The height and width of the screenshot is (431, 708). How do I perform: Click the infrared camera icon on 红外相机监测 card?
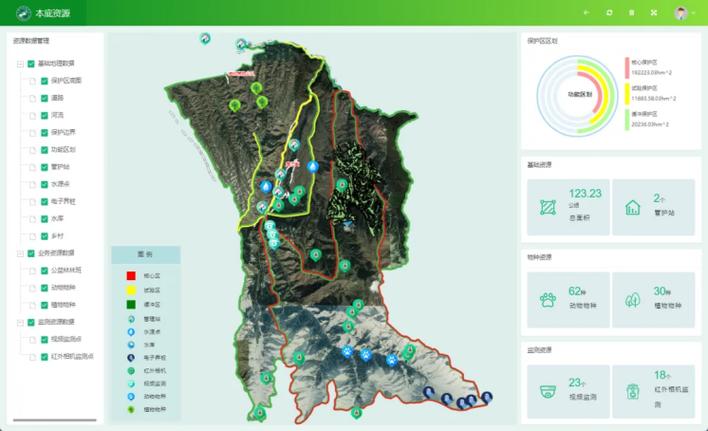click(x=633, y=391)
